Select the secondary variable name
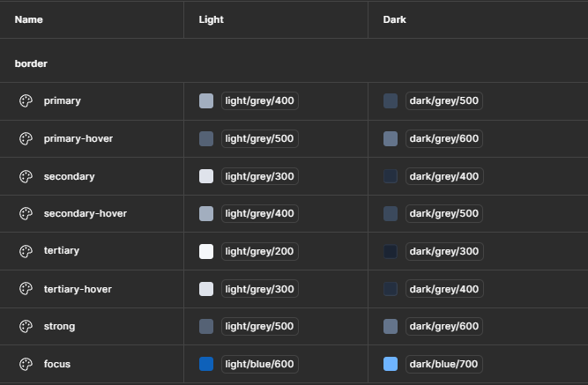The width and height of the screenshot is (588, 385). point(70,176)
